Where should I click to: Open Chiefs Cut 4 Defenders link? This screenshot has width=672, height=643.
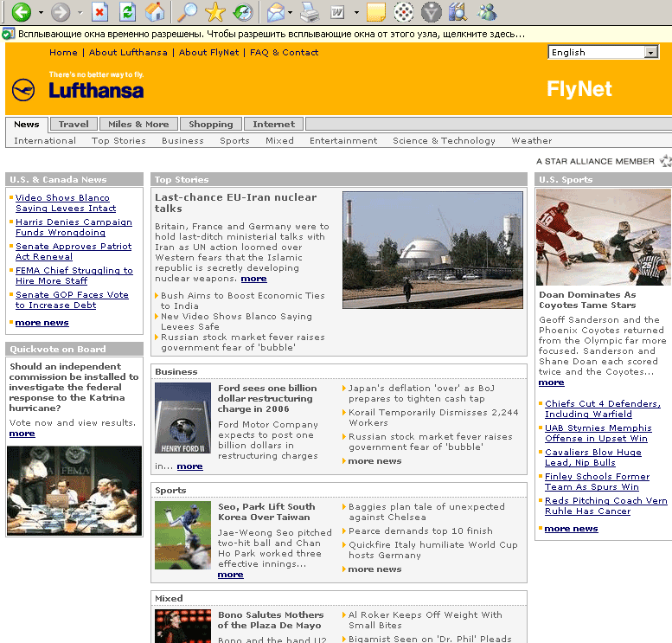point(603,408)
